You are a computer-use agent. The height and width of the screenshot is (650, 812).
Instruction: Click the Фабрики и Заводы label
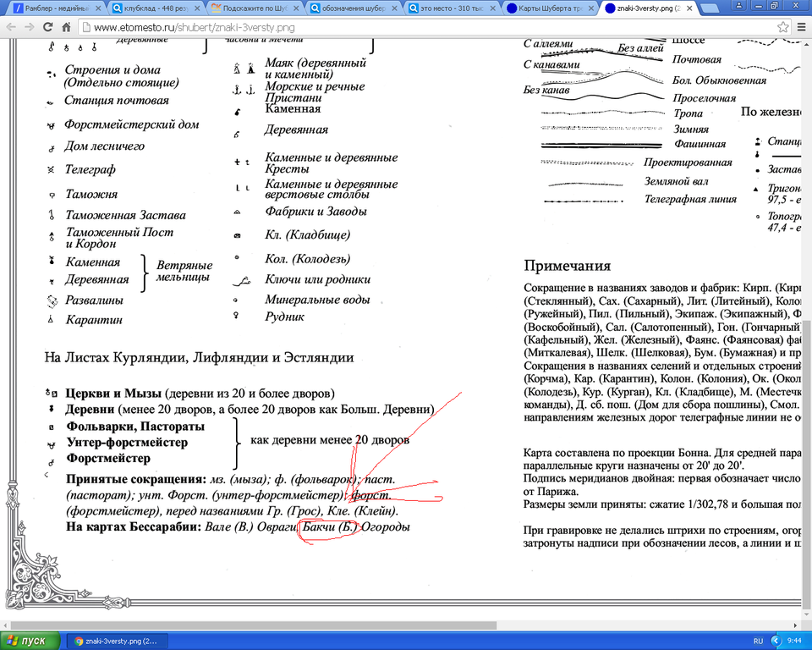coord(315,212)
